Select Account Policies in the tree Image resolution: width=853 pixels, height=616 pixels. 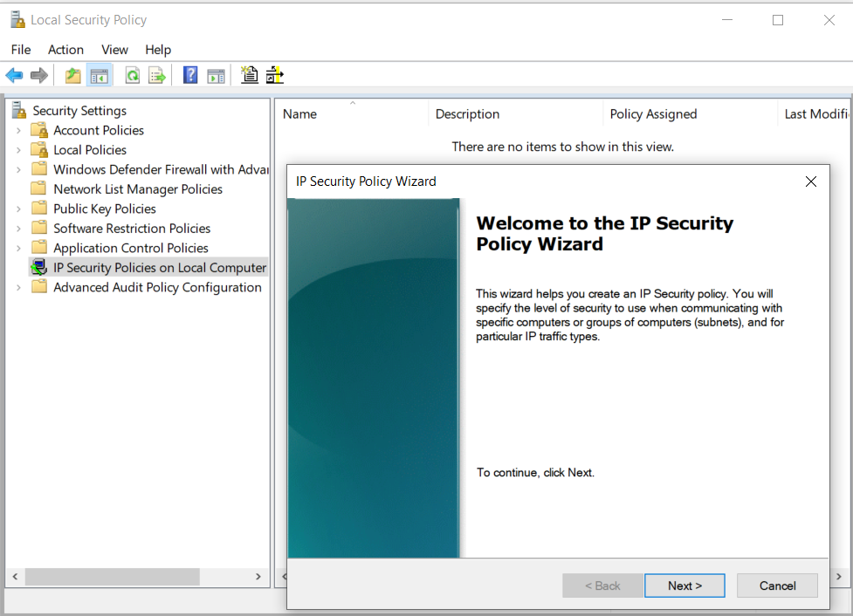coord(99,130)
